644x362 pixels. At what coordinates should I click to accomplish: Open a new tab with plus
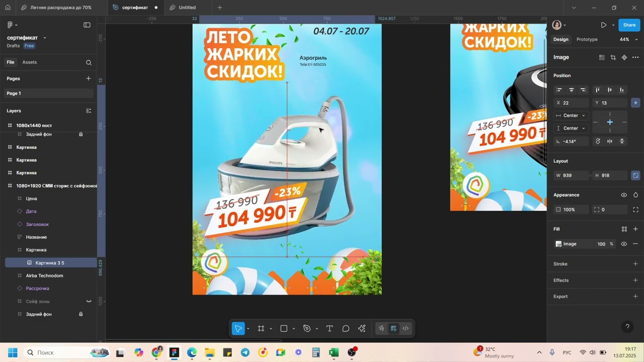tap(219, 8)
